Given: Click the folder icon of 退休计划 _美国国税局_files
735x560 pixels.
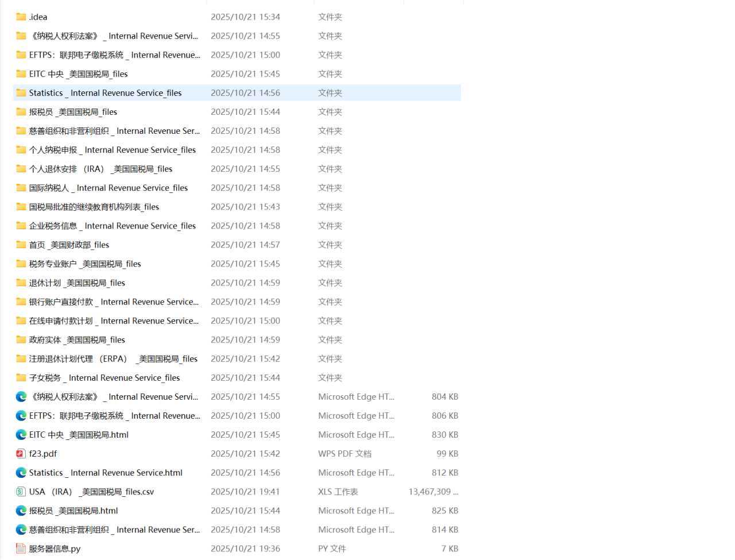Looking at the screenshot, I should tap(21, 282).
